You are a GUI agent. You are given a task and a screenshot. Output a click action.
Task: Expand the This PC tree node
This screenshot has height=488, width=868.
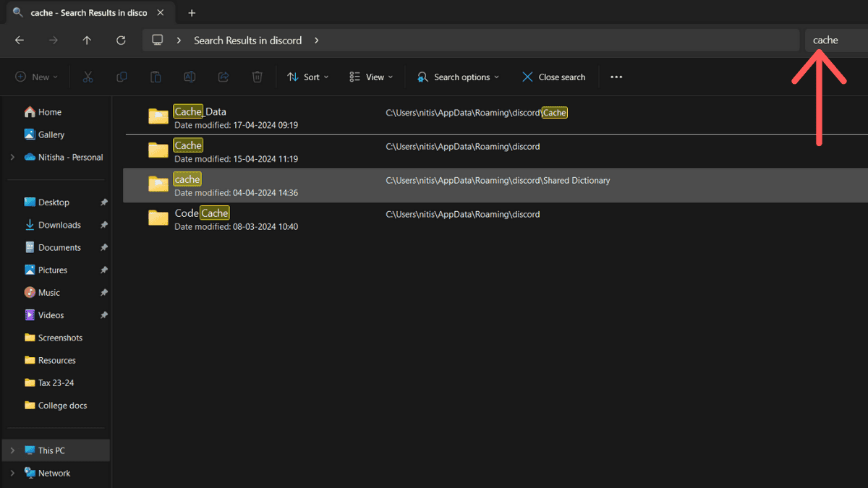pos(12,450)
